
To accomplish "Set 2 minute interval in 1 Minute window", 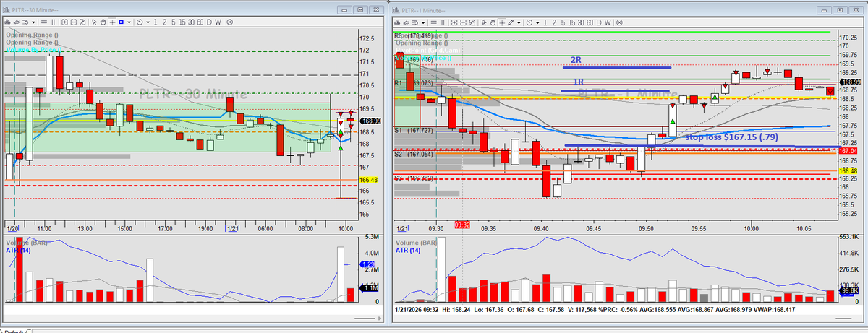I will [x=554, y=22].
